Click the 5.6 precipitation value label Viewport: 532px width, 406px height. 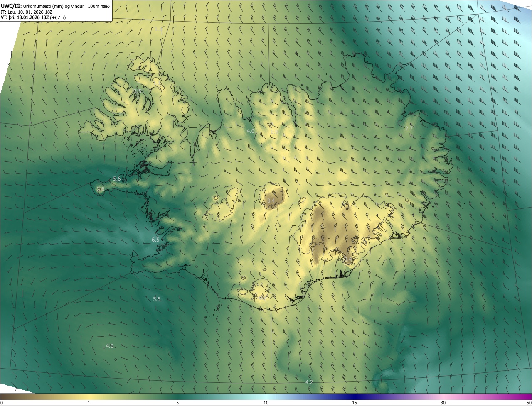117,179
